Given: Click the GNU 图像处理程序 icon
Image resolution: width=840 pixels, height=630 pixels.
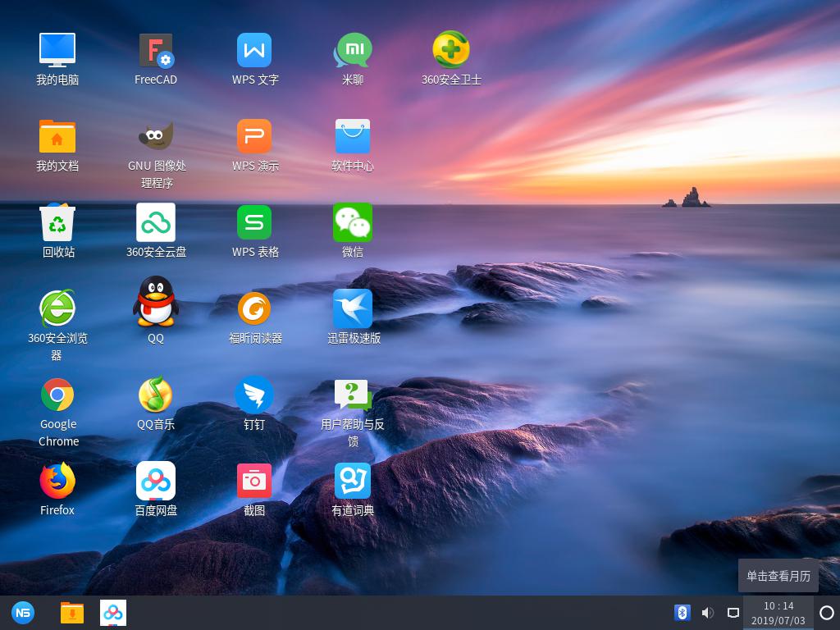Looking at the screenshot, I should coord(156,137).
